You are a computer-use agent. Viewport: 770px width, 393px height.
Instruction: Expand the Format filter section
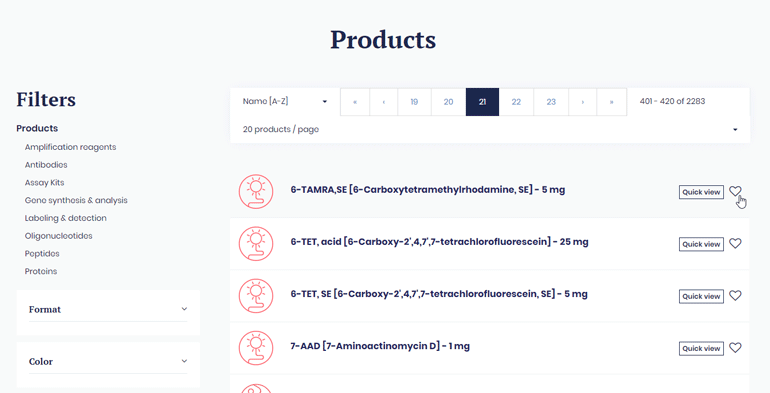108,309
